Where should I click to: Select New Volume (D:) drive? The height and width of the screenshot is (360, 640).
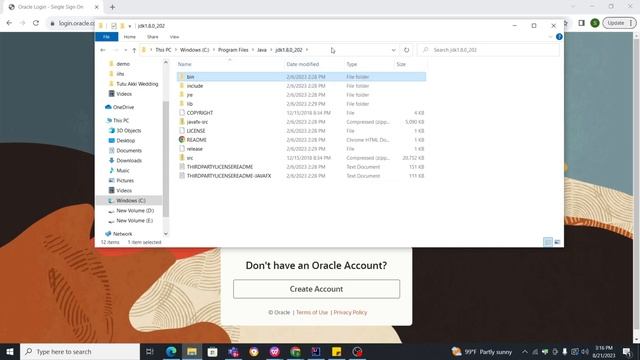point(135,211)
